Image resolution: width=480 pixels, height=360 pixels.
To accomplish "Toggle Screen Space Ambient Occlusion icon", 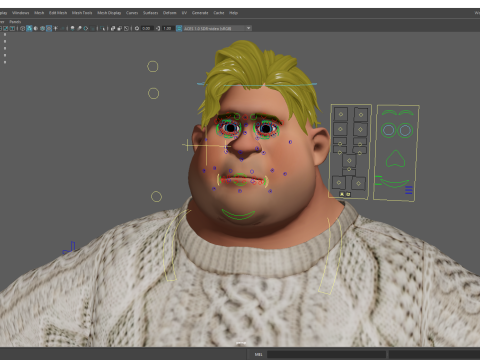I will click(x=72, y=28).
